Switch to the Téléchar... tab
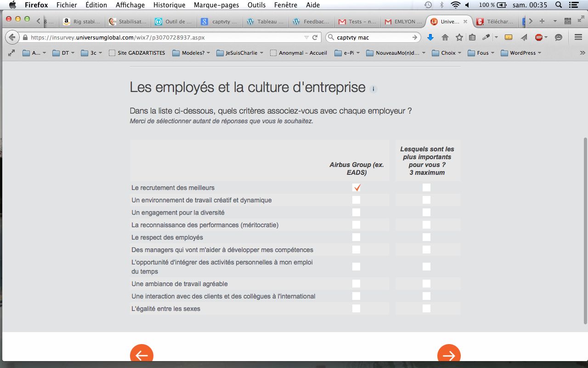 496,22
